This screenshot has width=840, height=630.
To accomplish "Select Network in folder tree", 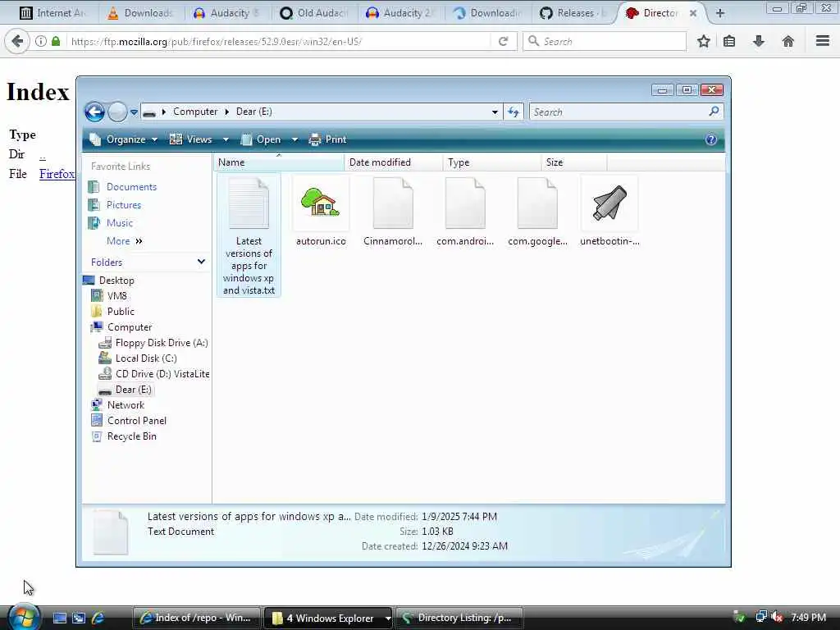I will (x=126, y=405).
